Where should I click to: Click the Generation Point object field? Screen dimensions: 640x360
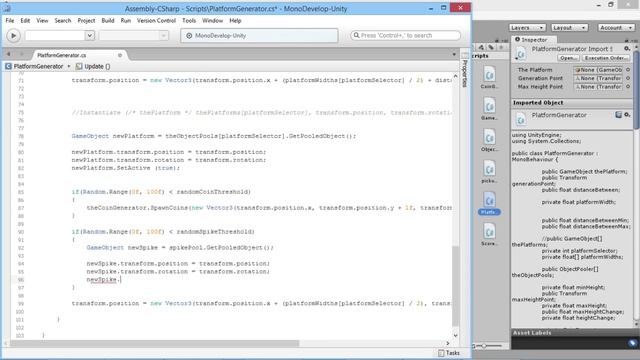598,78
